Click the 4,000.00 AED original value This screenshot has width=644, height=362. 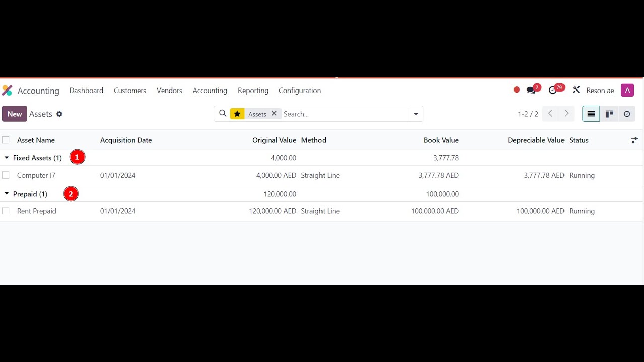[x=276, y=175]
